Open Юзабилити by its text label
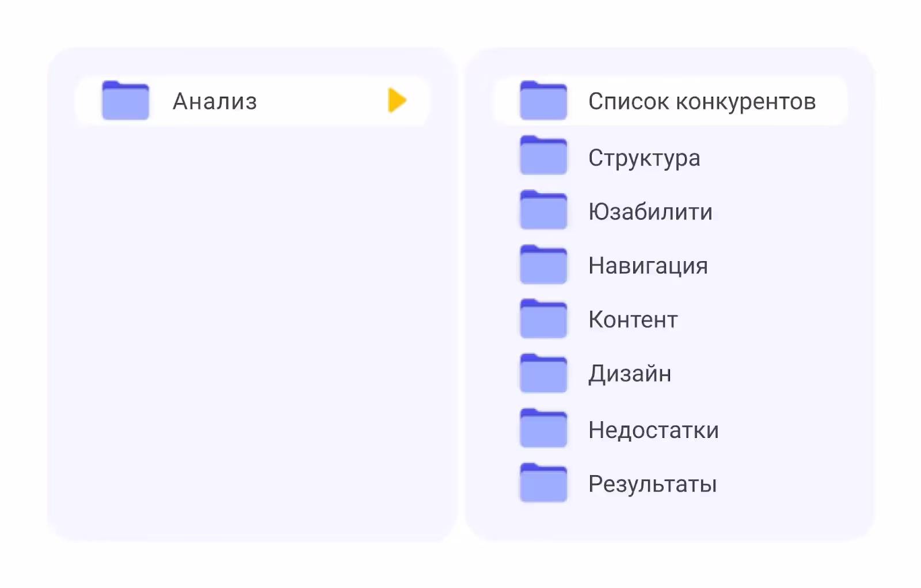This screenshot has height=588, width=921. (x=650, y=212)
